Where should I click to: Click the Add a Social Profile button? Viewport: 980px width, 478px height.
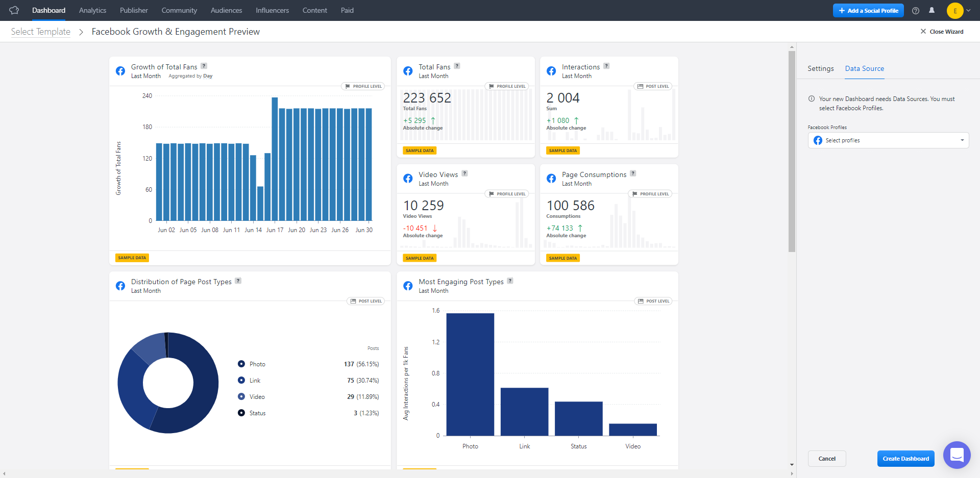(868, 11)
